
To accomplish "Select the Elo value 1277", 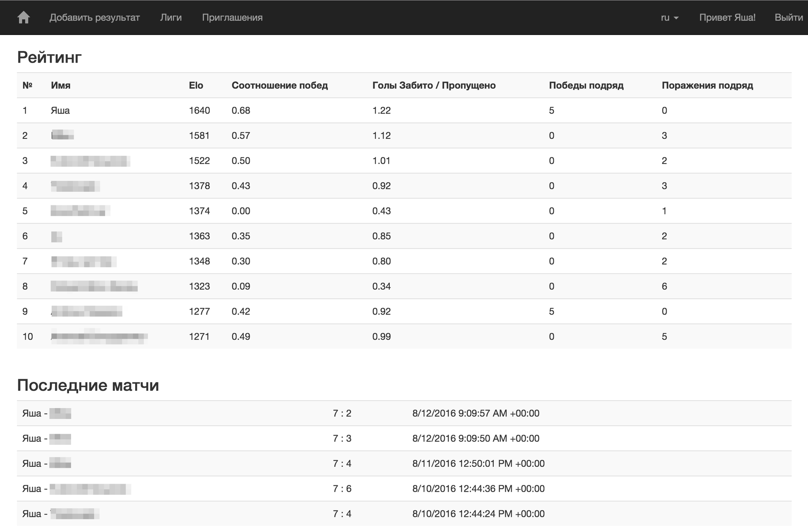I will (199, 312).
